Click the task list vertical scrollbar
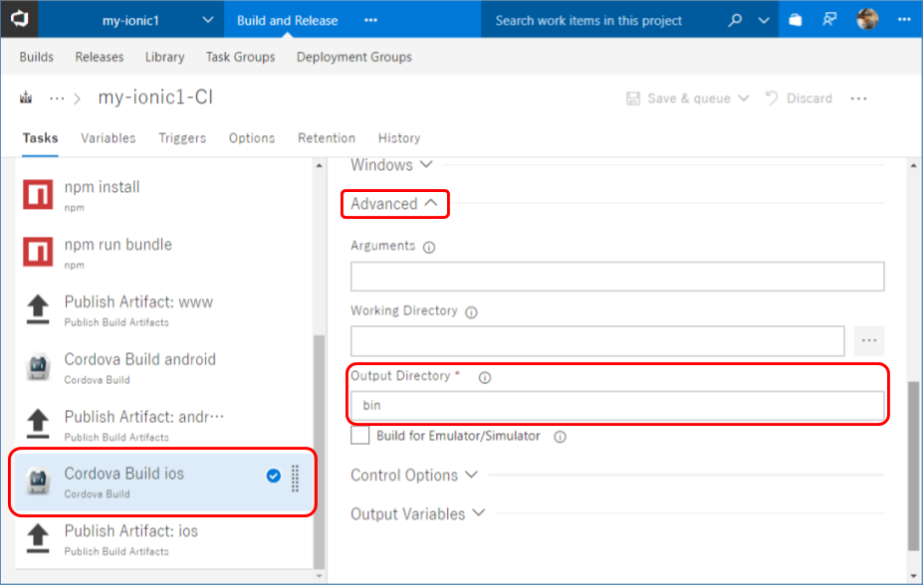 [319, 452]
